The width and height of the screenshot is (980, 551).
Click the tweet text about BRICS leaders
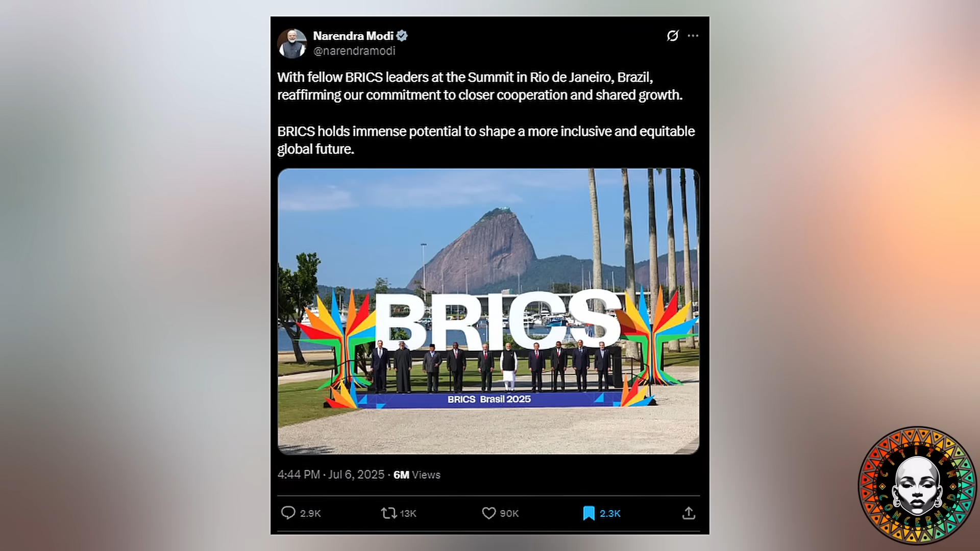pyautogui.click(x=485, y=113)
